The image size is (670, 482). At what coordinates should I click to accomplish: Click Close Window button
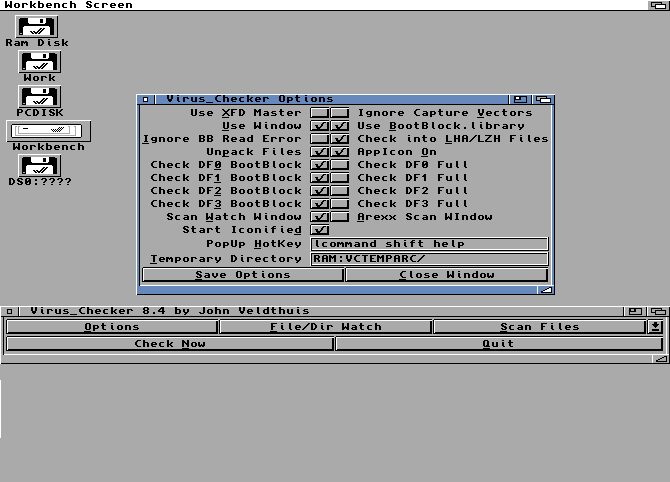[x=447, y=275]
